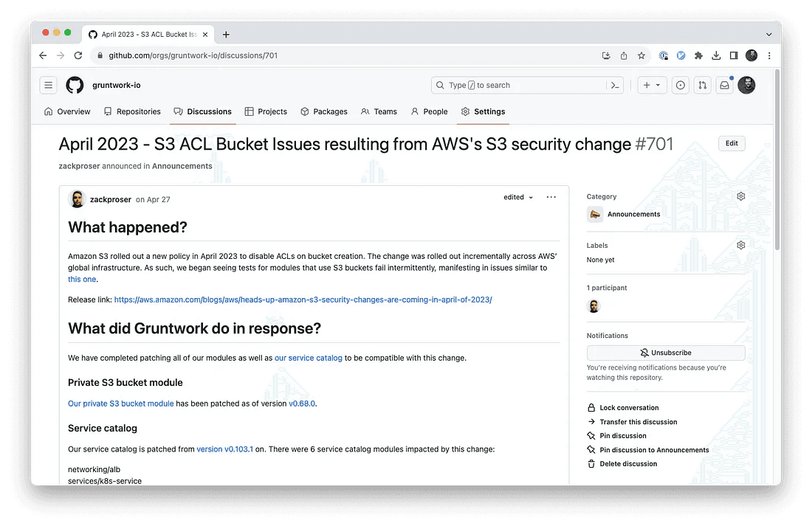Screen dimensions: 812x526
Task: Click the page vertical scrollbar
Action: pos(777,161)
